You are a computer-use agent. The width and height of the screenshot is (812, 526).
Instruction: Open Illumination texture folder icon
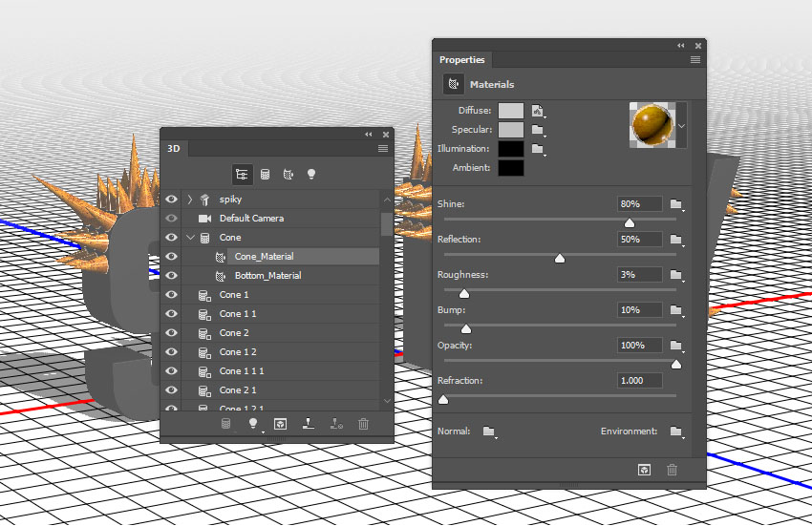538,149
